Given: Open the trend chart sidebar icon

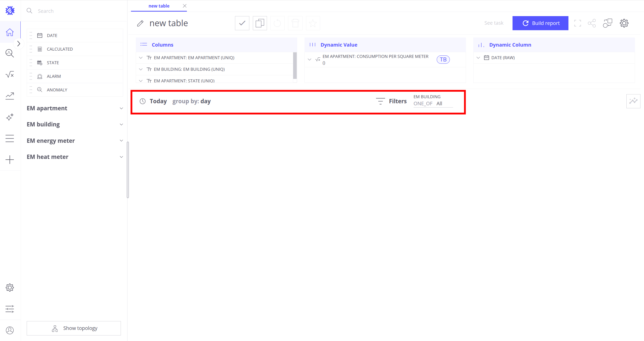Looking at the screenshot, I should (10, 96).
